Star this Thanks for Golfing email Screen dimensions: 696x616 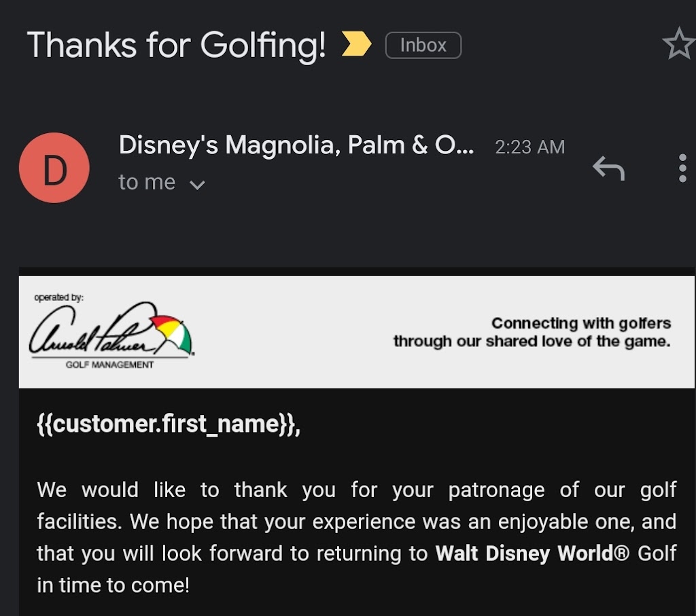[678, 46]
